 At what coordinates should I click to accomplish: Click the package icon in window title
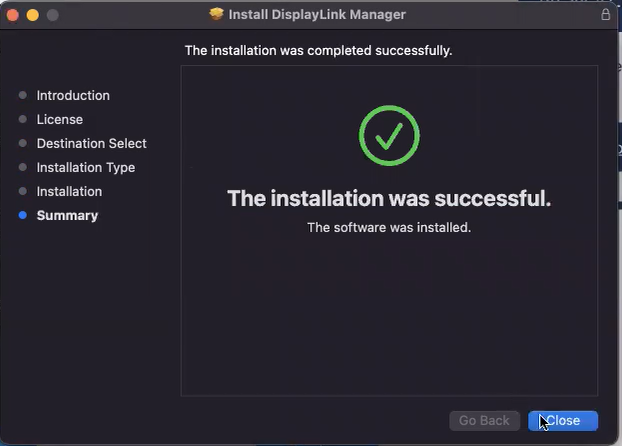216,14
